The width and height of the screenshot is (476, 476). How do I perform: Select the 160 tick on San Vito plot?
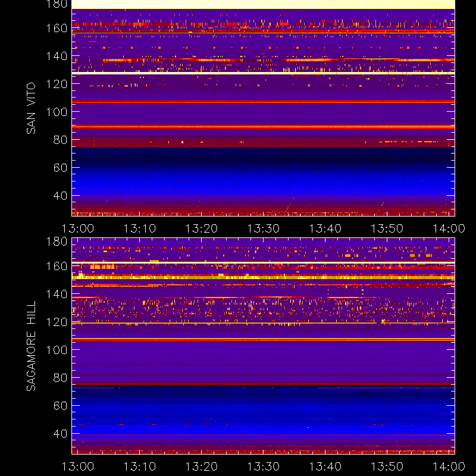57,28
